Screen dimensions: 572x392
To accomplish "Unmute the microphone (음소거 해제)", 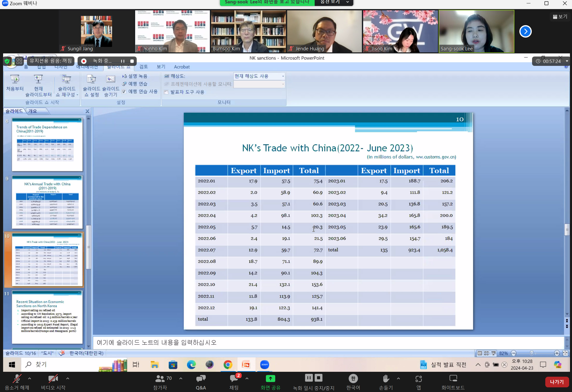I will 17,381.
